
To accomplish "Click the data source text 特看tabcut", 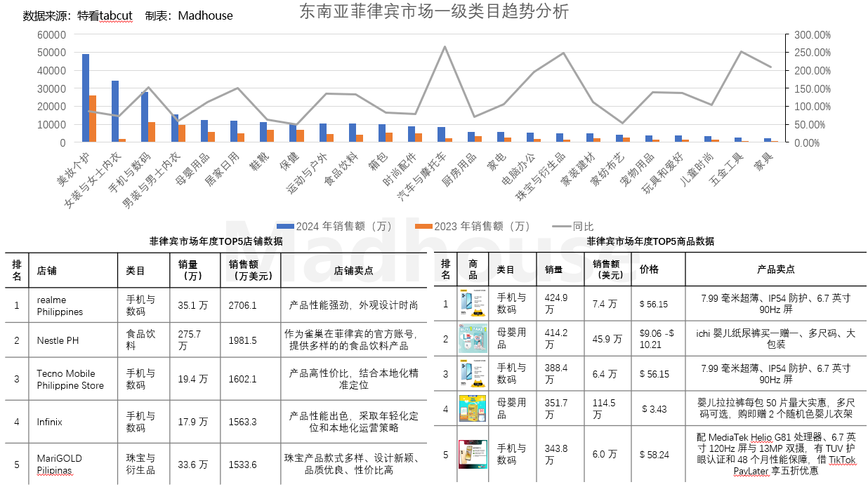I will point(104,15).
